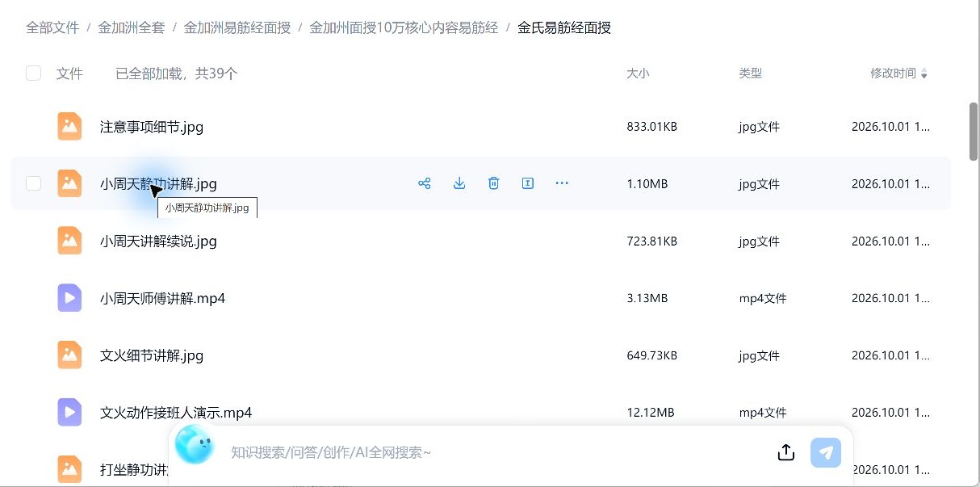Click the 文件 column header
The image size is (980, 487).
pyautogui.click(x=69, y=73)
